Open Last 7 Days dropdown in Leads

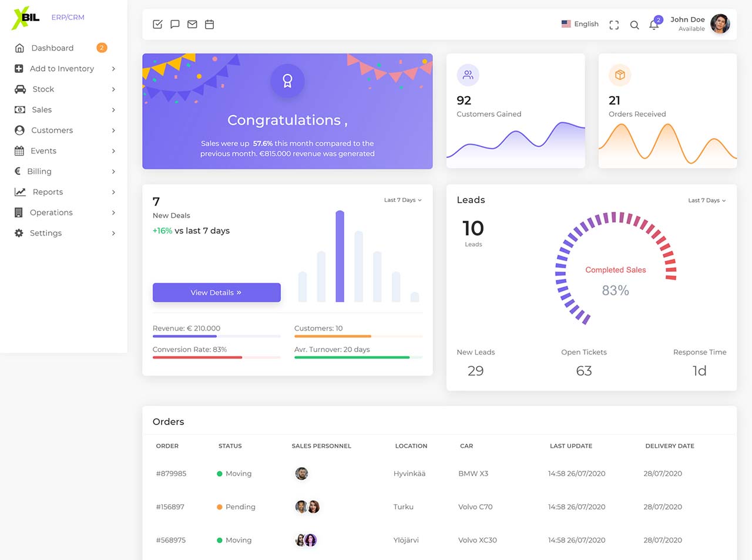pos(707,200)
